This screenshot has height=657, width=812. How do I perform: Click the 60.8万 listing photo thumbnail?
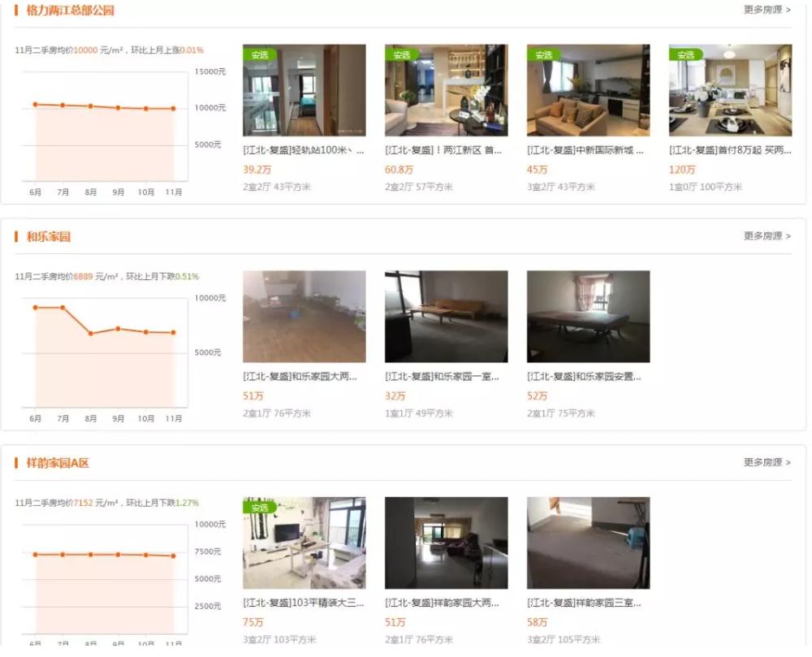coord(446,90)
